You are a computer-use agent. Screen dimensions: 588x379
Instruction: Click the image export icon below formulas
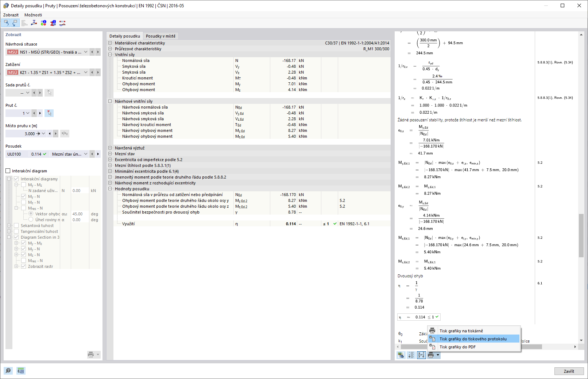[401, 355]
